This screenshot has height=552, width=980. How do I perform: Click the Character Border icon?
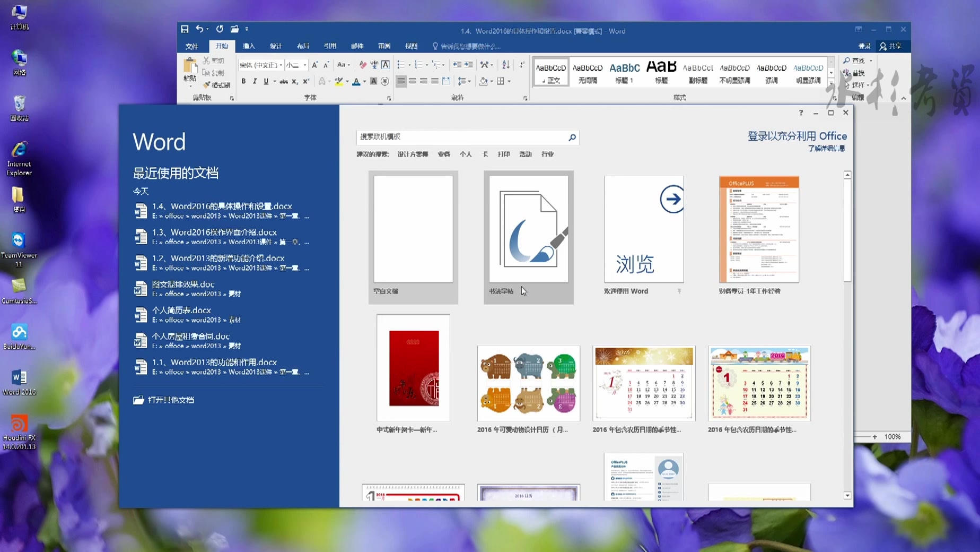pyautogui.click(x=386, y=65)
